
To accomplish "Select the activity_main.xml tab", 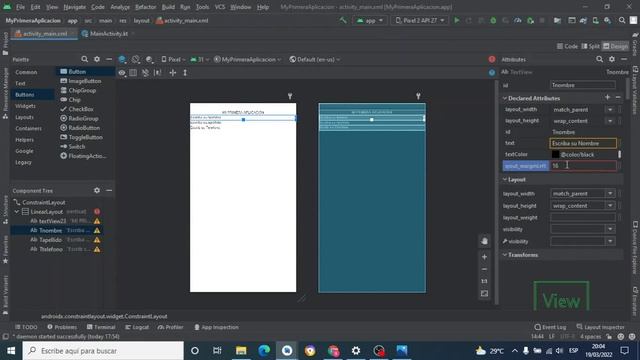I will [44, 33].
